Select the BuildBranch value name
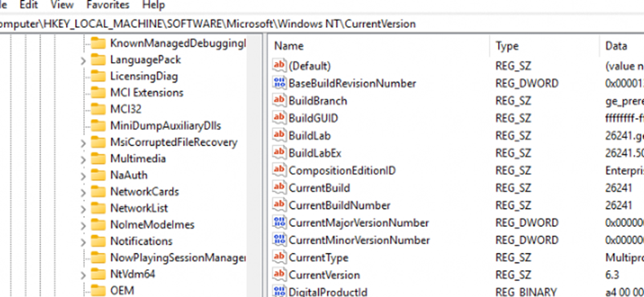 coord(317,101)
